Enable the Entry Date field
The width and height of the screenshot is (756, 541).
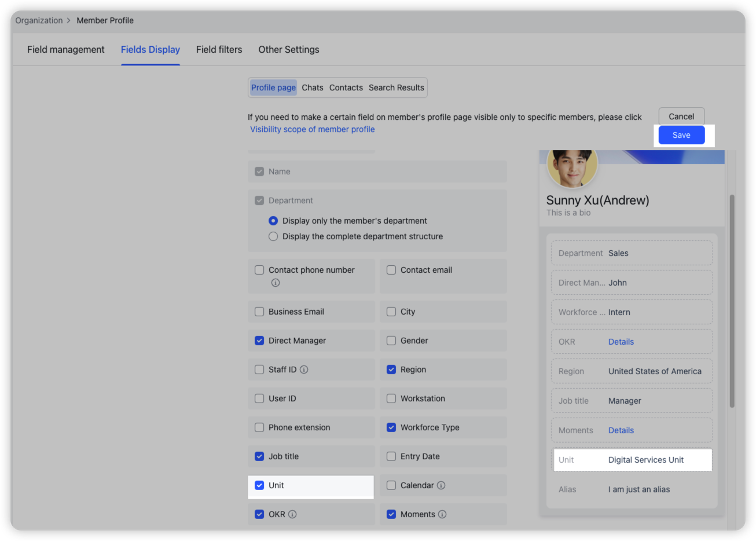[391, 456]
